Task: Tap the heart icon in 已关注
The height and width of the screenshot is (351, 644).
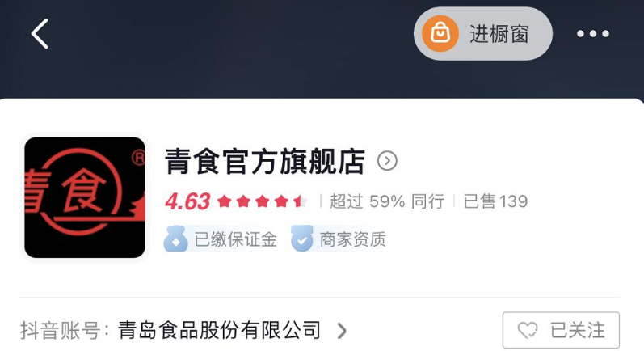Action: click(528, 330)
